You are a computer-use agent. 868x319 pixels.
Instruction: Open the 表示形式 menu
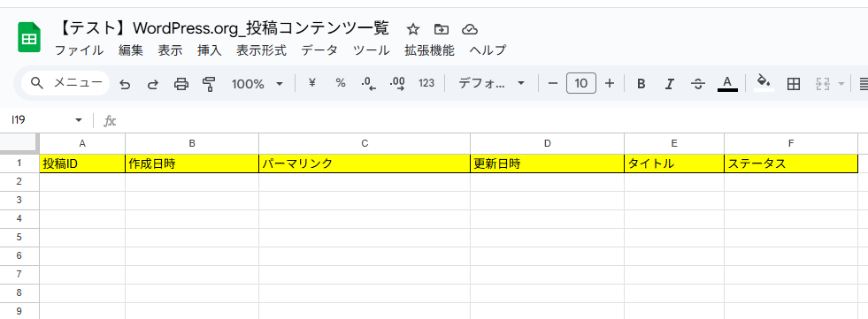pyautogui.click(x=261, y=50)
